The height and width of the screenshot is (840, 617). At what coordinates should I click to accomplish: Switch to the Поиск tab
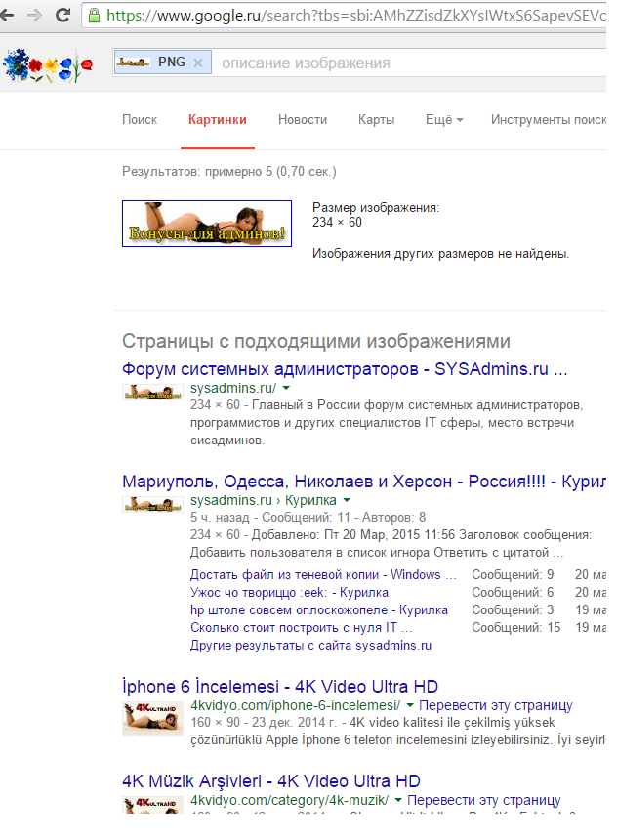[x=140, y=119]
